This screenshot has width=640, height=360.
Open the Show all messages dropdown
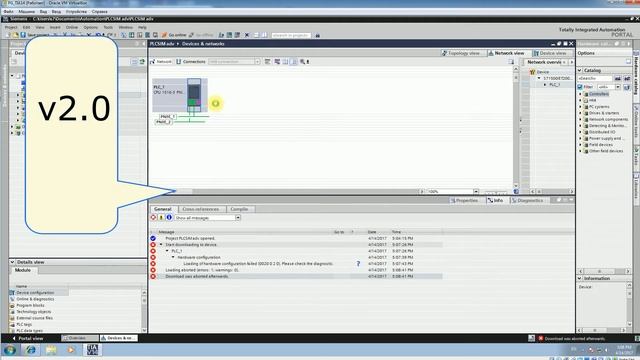(238, 218)
